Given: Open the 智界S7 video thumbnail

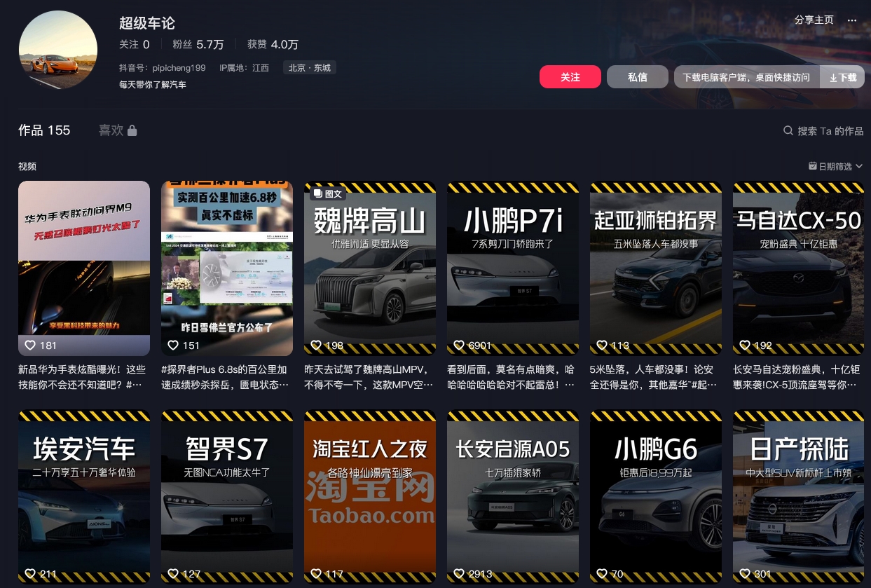Looking at the screenshot, I should (227, 497).
